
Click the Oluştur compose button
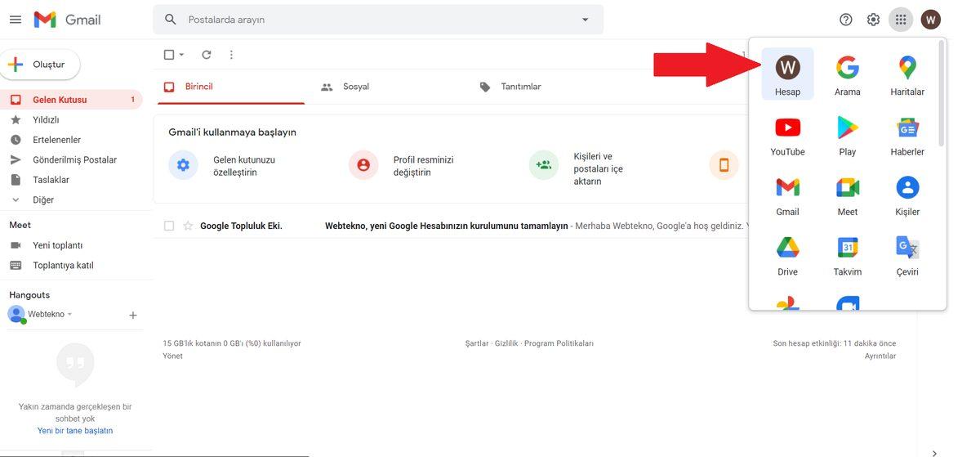41,65
